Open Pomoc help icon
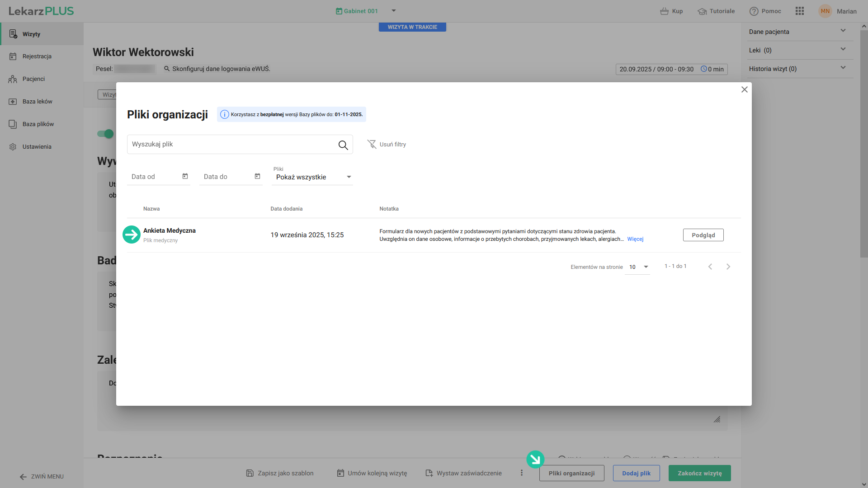Screen dimensions: 868x488 (x=754, y=11)
